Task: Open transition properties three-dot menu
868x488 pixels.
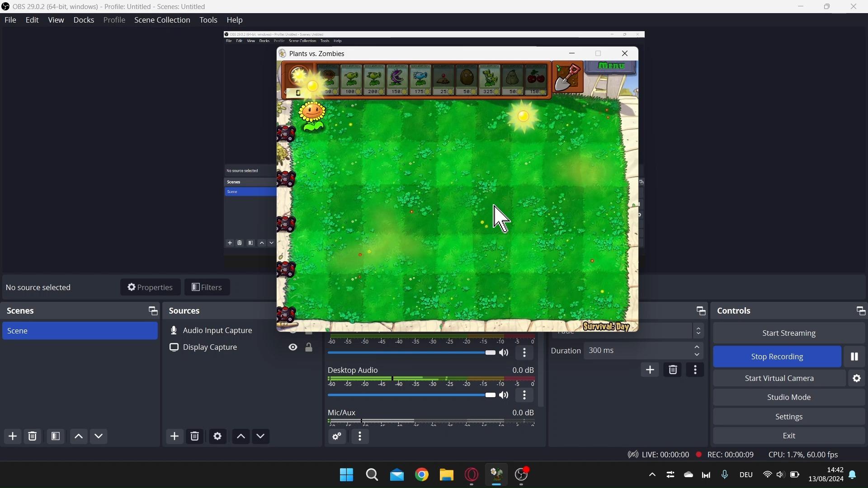Action: pyautogui.click(x=696, y=370)
